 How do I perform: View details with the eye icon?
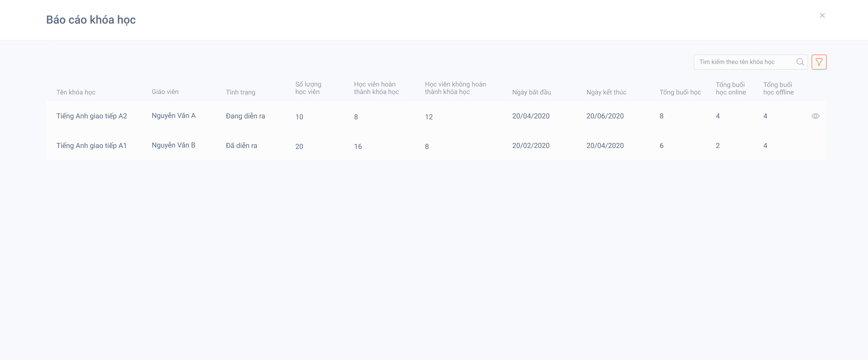(x=815, y=116)
